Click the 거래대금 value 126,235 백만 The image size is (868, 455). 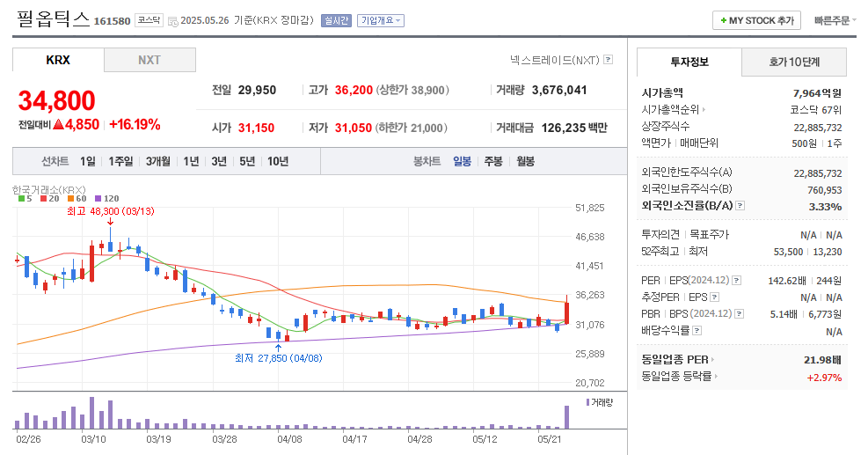point(574,128)
